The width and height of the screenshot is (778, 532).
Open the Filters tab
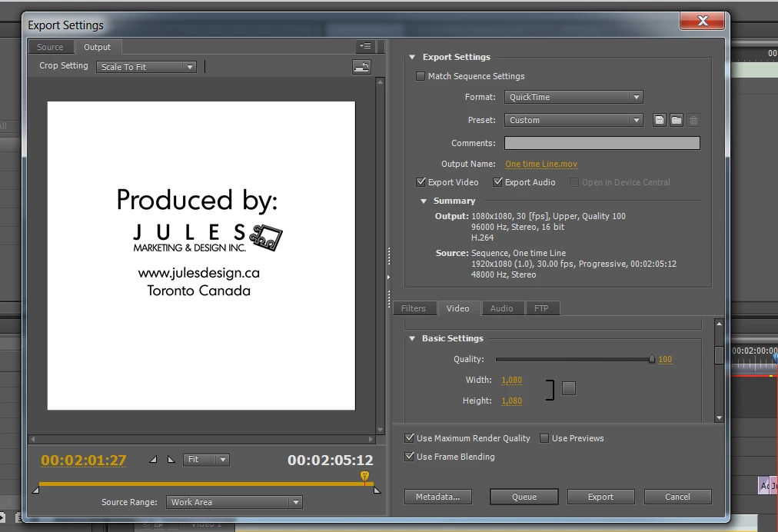(414, 308)
